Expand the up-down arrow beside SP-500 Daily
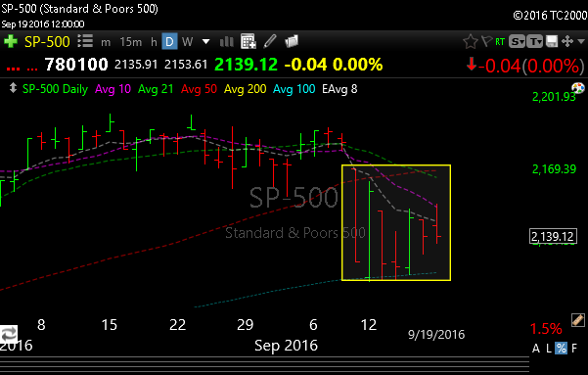Screen dimensions: 588x375 tap(13, 88)
